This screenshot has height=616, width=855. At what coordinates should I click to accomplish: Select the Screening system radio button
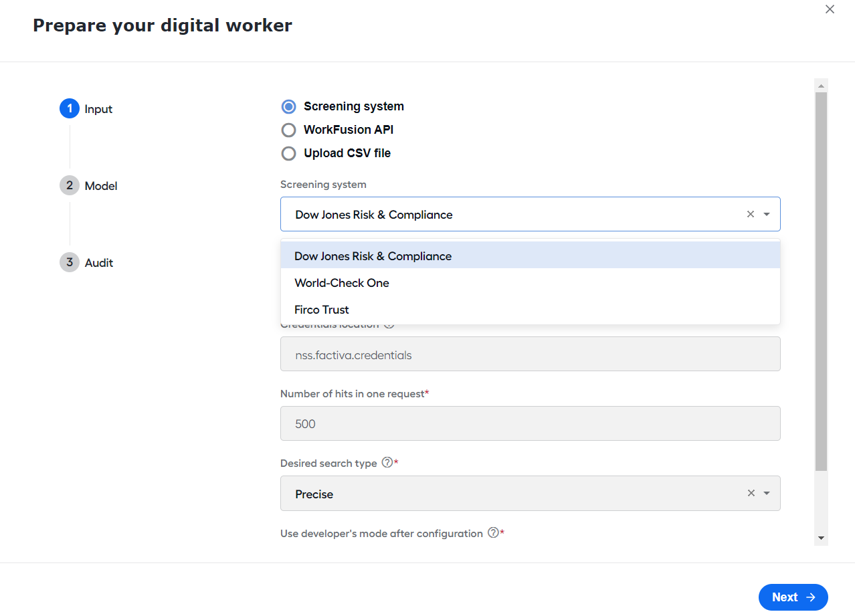[288, 107]
